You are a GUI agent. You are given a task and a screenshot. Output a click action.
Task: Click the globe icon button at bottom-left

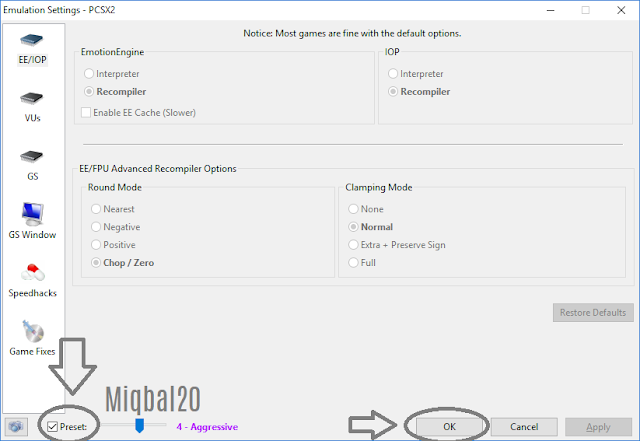coord(16,427)
